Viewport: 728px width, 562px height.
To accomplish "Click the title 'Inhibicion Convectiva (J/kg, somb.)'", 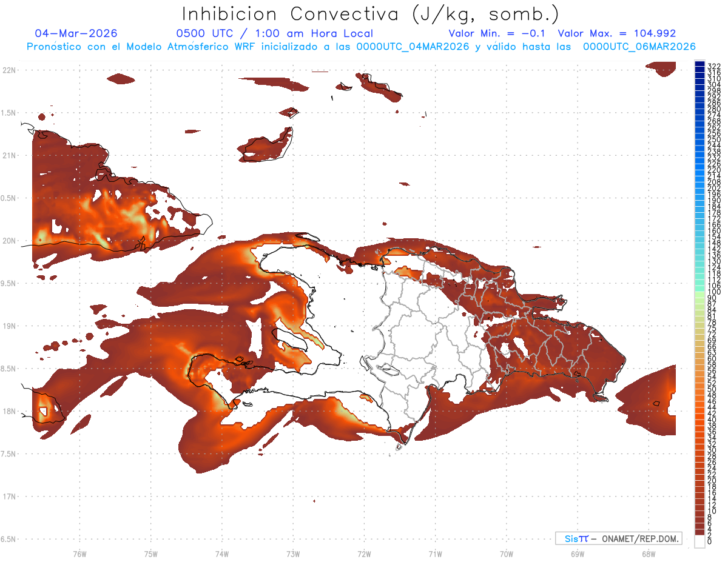I will click(371, 14).
